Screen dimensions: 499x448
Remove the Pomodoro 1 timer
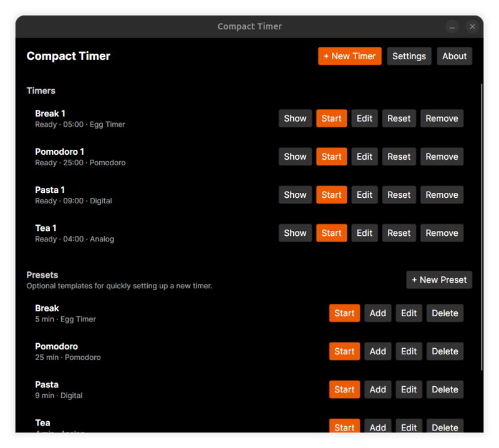click(442, 157)
